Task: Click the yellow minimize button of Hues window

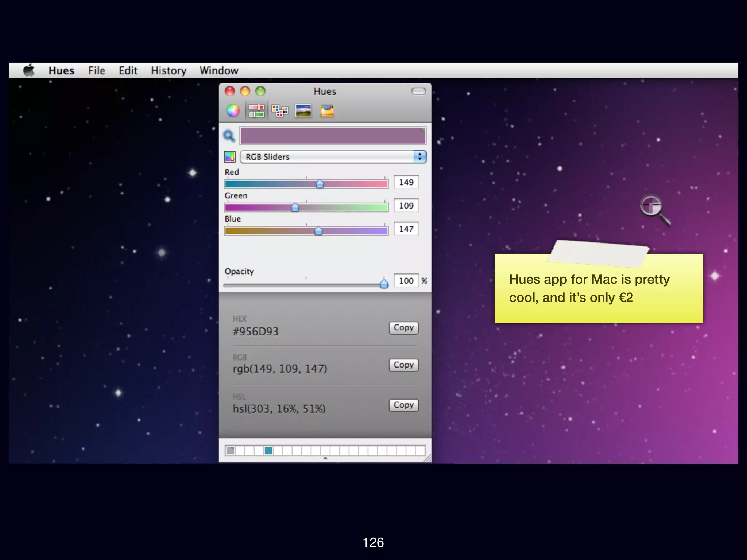Action: (x=245, y=91)
